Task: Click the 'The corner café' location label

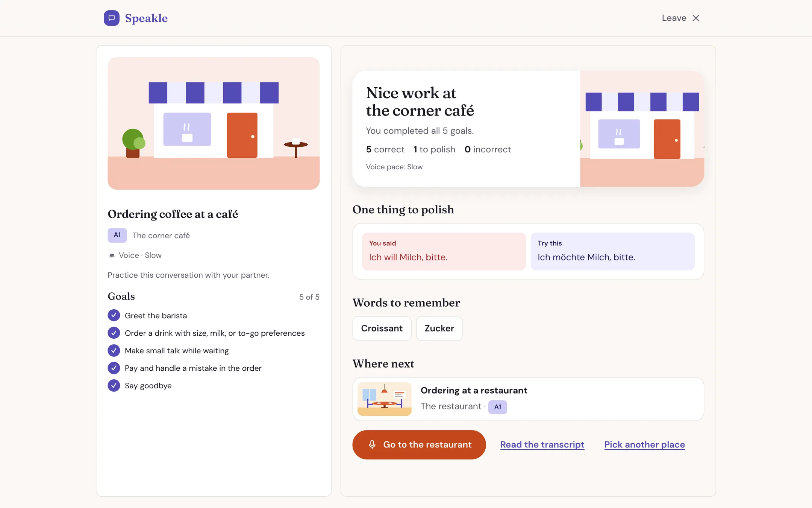Action: [161, 236]
